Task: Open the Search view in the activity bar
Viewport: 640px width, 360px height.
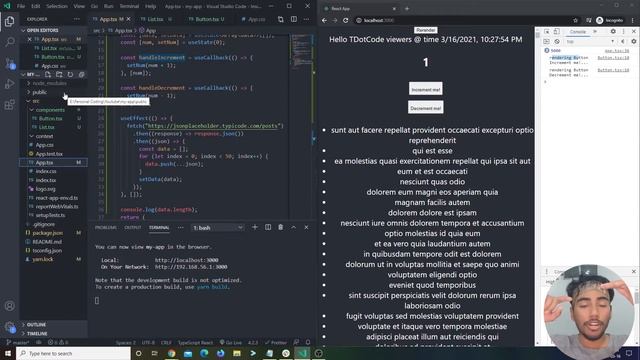Action: (x=9, y=42)
